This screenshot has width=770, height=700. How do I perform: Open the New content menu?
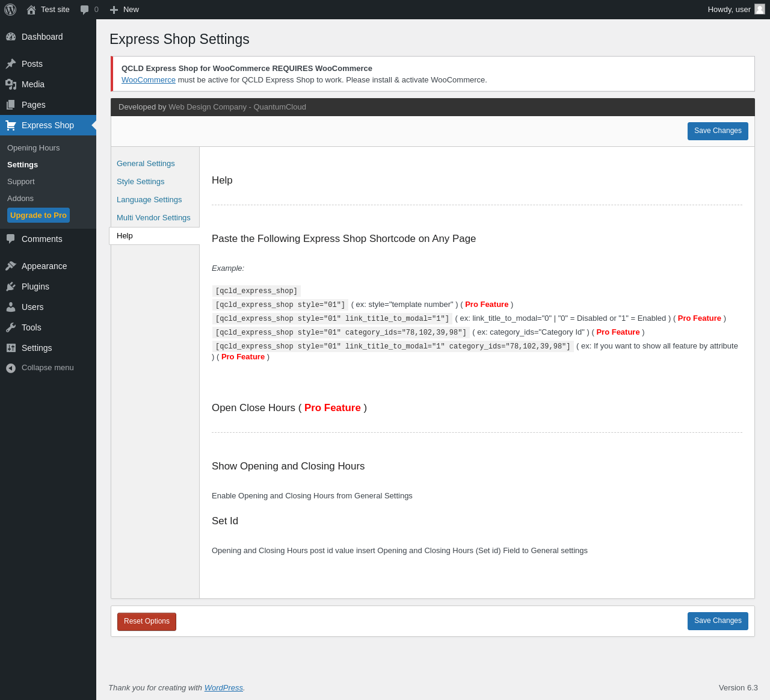[125, 10]
